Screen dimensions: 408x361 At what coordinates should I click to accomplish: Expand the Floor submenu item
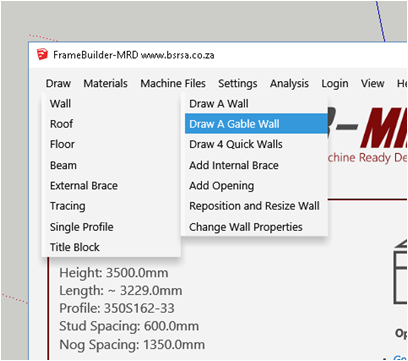click(111, 144)
